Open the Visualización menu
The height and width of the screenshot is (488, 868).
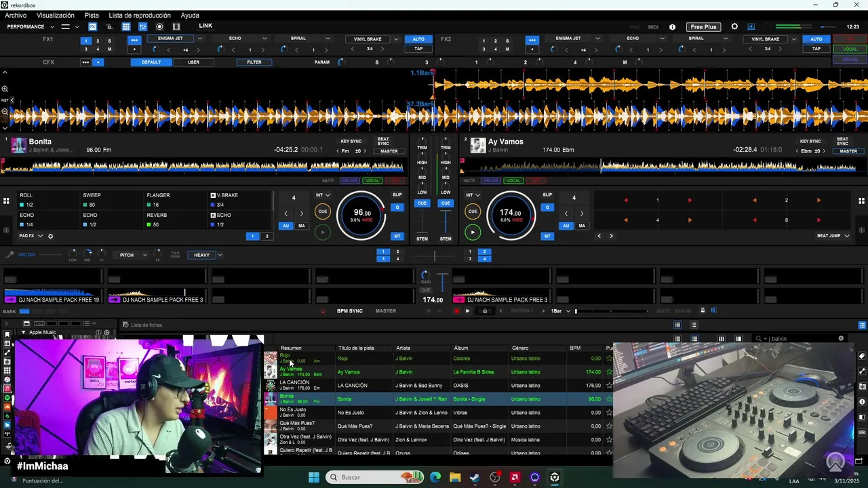click(56, 15)
